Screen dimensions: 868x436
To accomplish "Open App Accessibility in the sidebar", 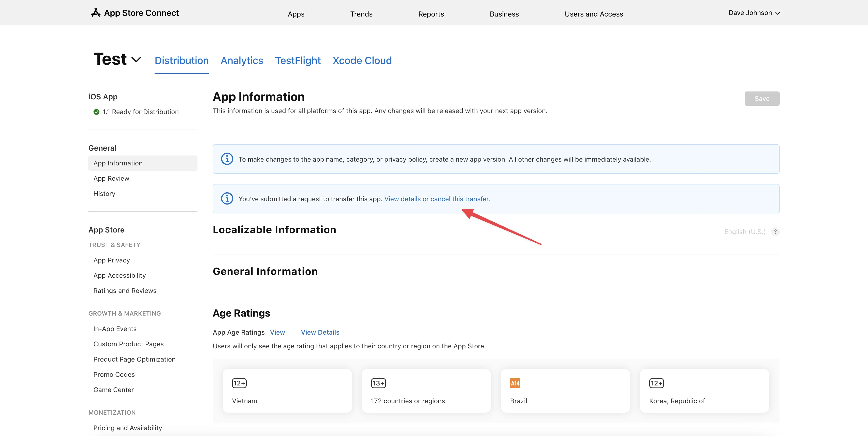I will (x=120, y=275).
